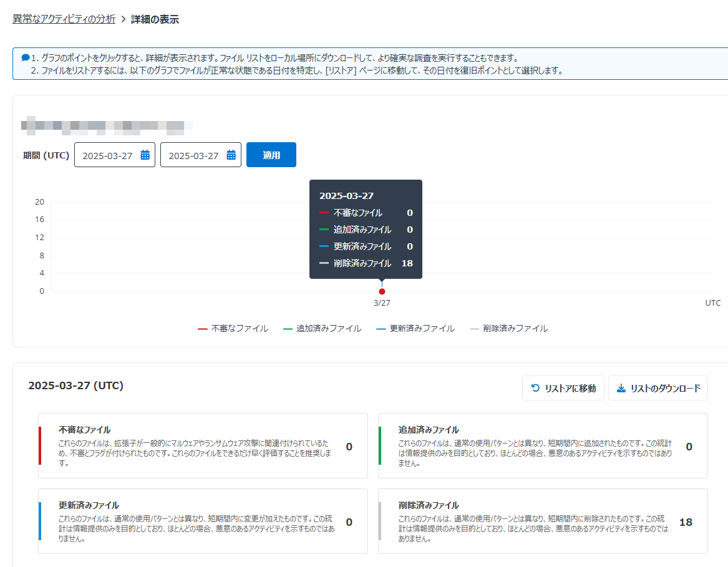The height and width of the screenshot is (567, 728).
Task: Click the UTC axis label on chart
Action: (713, 303)
